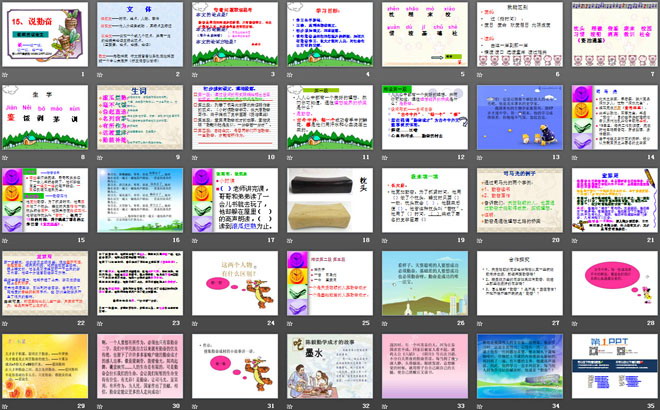Click the animation star icon under slide 24
Screen dimensions: 660x410
pyautogui.click(x=195, y=323)
